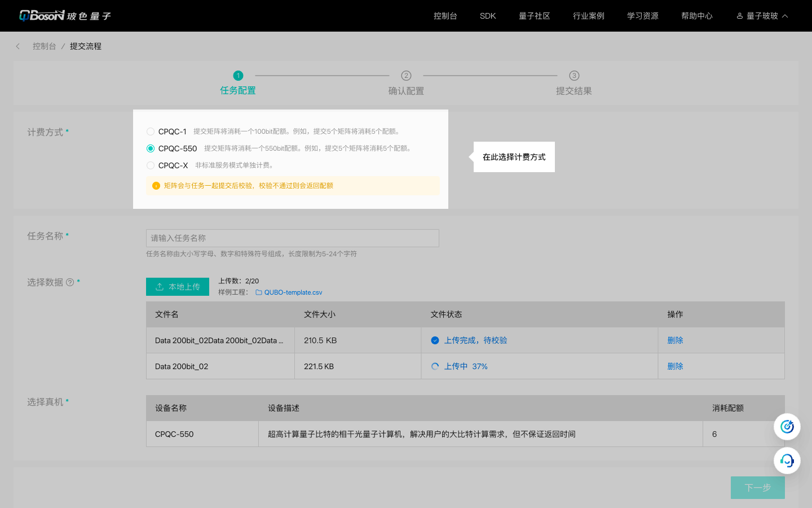Viewport: 812px width, 508px height.
Task: Click the loading spinner icon 上传中
Action: tap(435, 366)
